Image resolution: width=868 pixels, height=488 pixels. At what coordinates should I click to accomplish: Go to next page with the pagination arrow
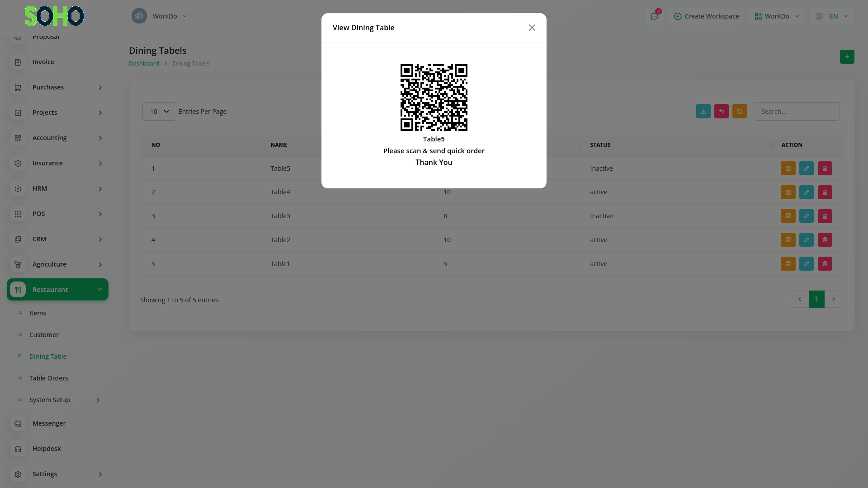pyautogui.click(x=833, y=299)
